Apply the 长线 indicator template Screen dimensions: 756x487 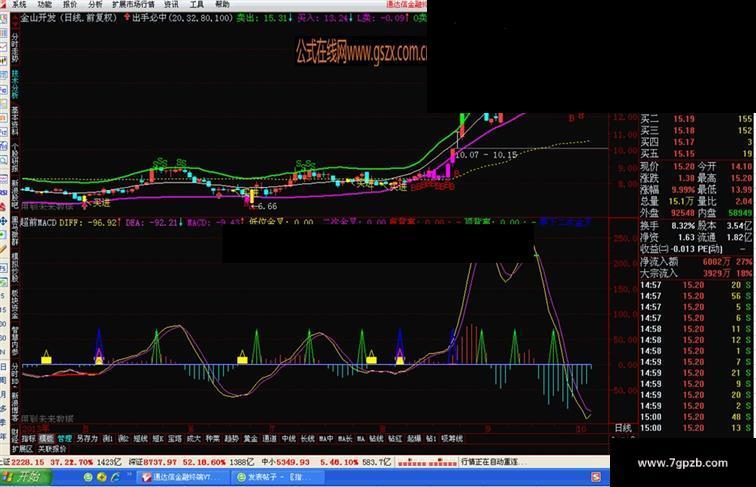click(307, 439)
